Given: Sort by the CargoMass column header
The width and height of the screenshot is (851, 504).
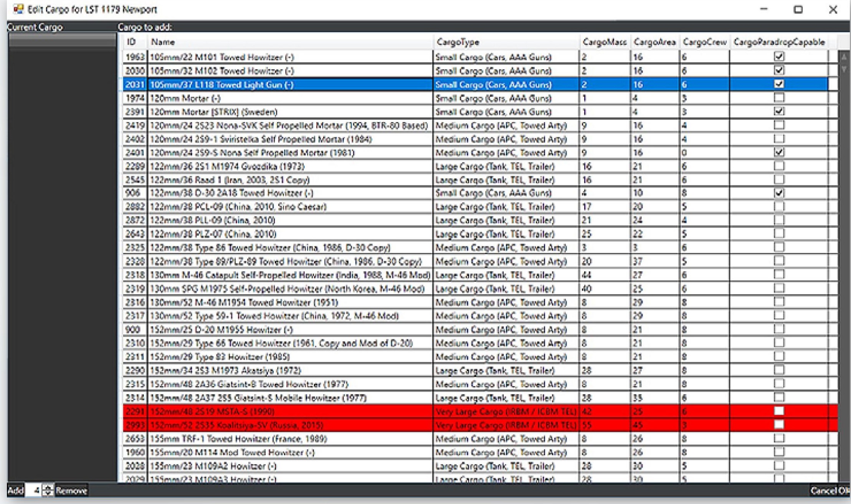Looking at the screenshot, I should tap(604, 42).
